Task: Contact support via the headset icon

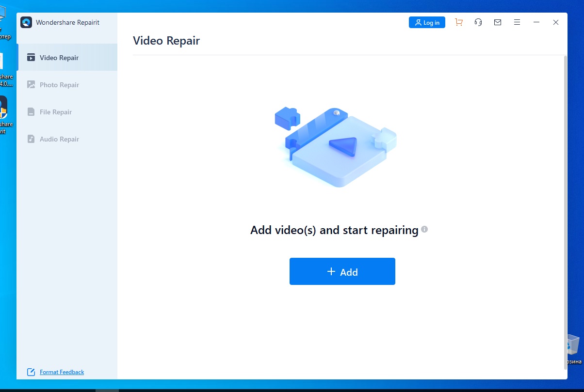Action: tap(478, 22)
